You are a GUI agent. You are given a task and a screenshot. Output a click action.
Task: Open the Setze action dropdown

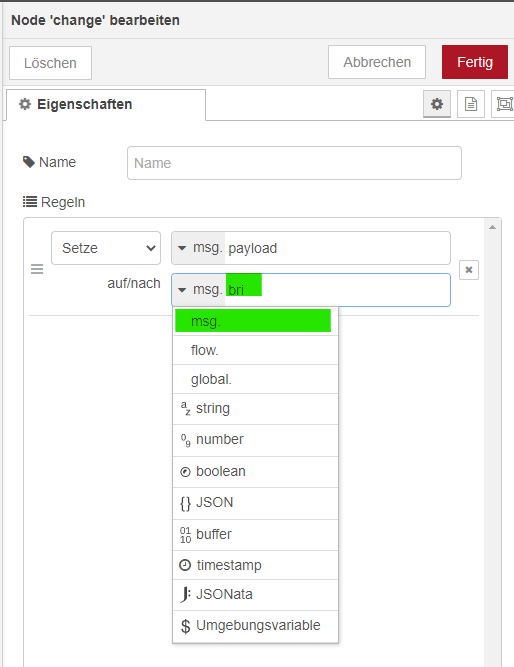[x=106, y=248]
